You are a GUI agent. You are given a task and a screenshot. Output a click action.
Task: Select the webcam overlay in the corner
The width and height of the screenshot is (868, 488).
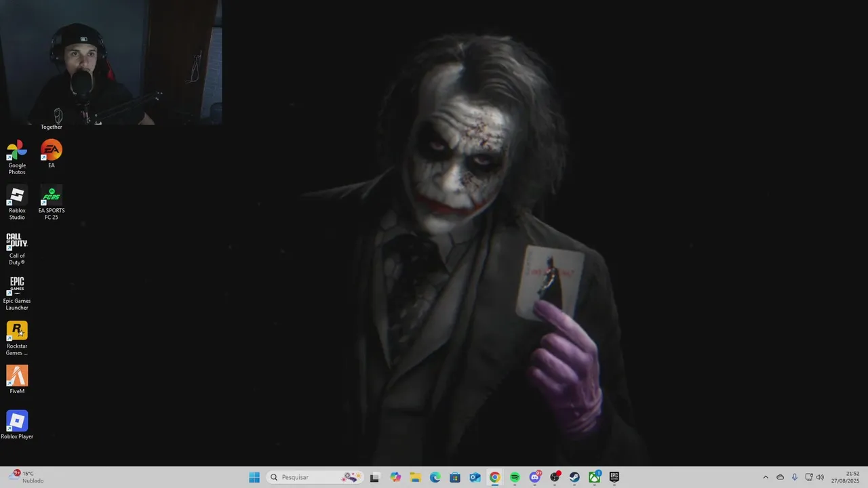111,62
